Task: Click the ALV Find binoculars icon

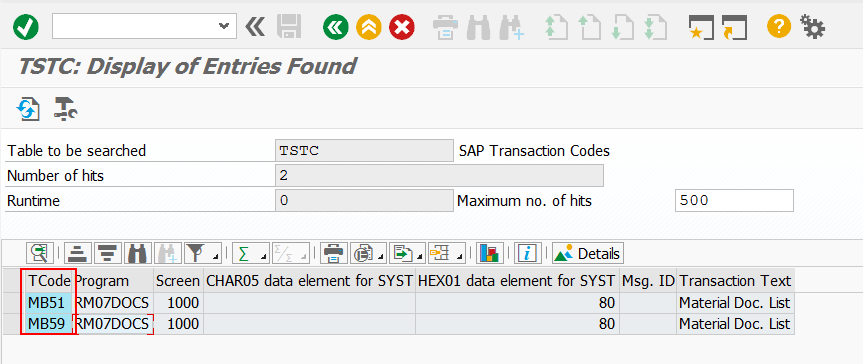Action: [137, 253]
